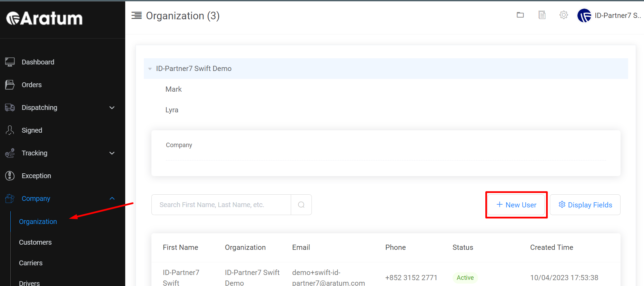Viewport: 644px width, 286px height.
Task: Click the Organization column header
Action: [x=245, y=247]
